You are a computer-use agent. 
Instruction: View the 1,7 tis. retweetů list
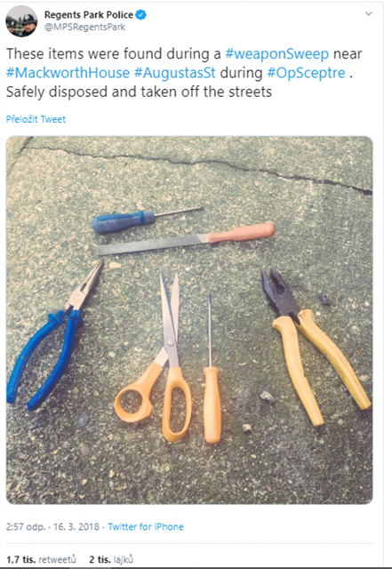(x=41, y=559)
